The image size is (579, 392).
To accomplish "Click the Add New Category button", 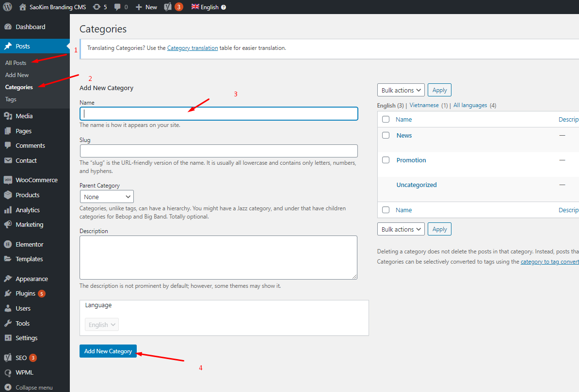I will pos(108,351).
